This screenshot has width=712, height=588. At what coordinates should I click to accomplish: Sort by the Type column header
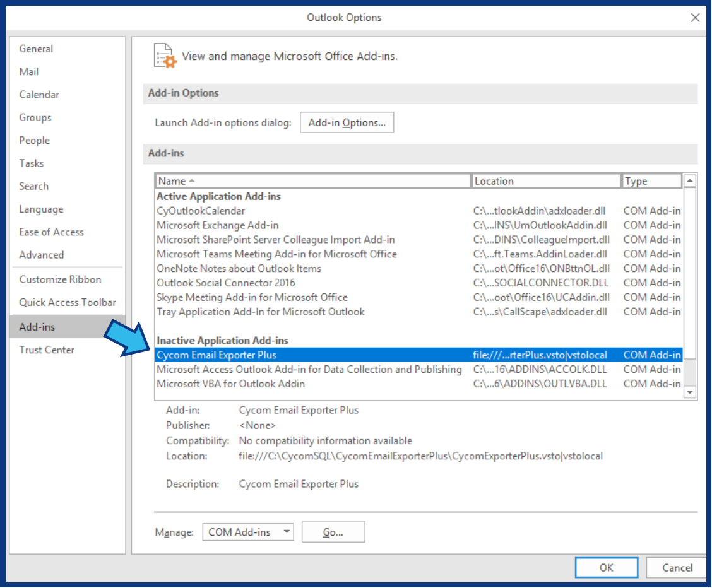(651, 181)
